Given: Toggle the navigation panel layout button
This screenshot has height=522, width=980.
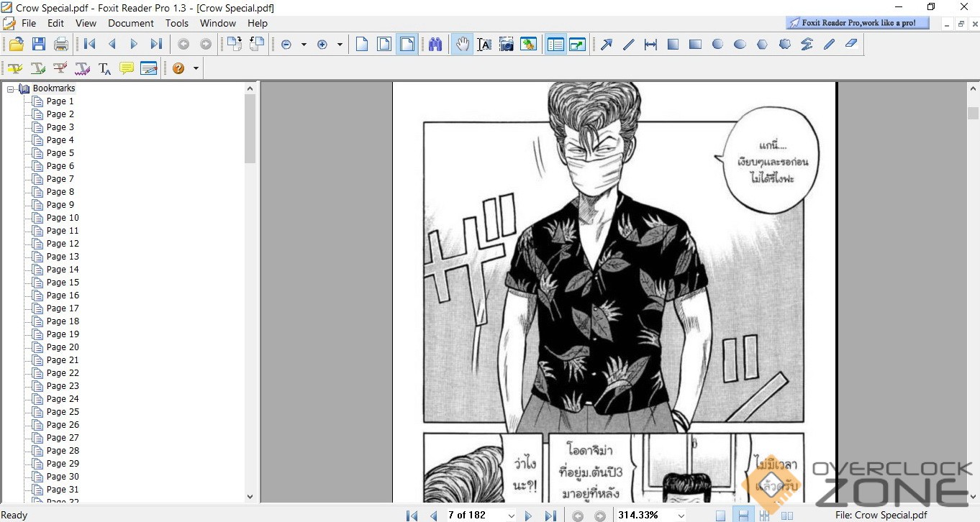Looking at the screenshot, I should (555, 45).
